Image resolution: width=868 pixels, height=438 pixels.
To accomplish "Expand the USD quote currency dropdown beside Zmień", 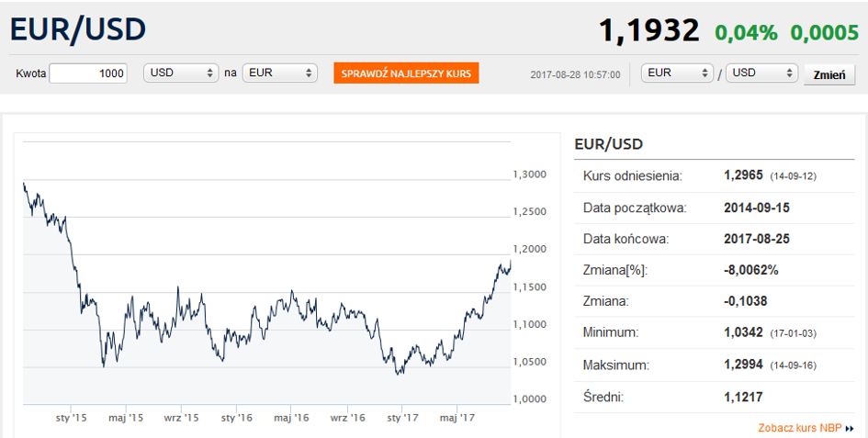I will pyautogui.click(x=761, y=73).
